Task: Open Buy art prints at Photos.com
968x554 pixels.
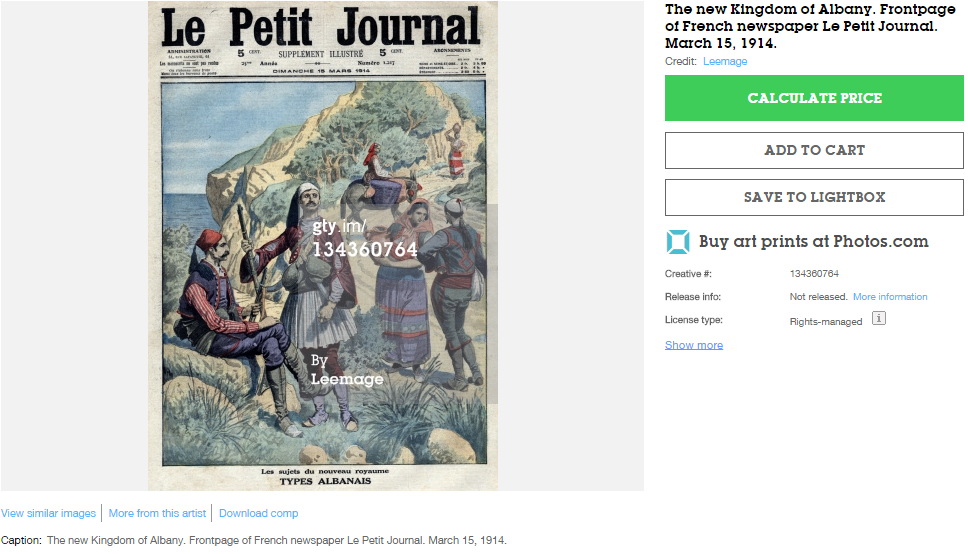Action: (x=813, y=241)
